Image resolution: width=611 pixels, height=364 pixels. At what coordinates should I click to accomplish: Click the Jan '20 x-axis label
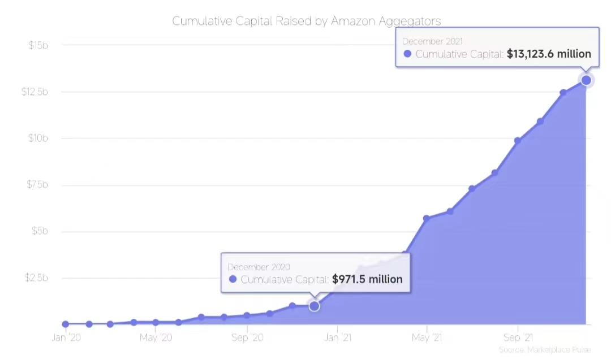coord(67,338)
